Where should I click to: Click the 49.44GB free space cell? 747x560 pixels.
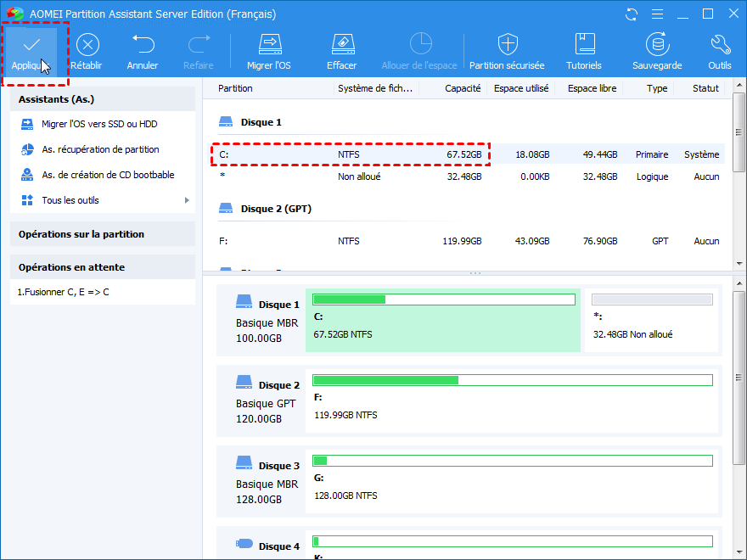(x=600, y=154)
